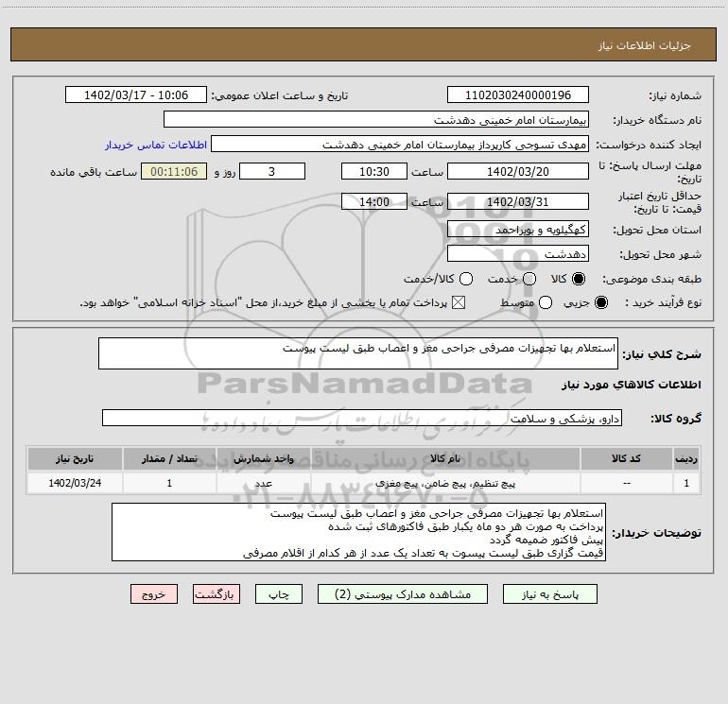This screenshot has width=728, height=704.
Task: Click the کد کالا column header
Action: coord(626,458)
